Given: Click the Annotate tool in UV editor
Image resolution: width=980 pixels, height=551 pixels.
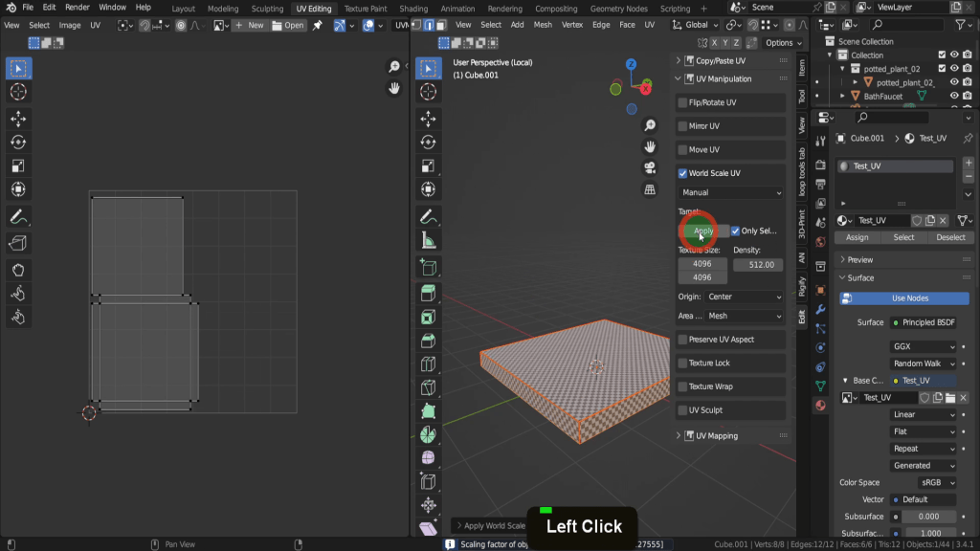Looking at the screenshot, I should [18, 216].
